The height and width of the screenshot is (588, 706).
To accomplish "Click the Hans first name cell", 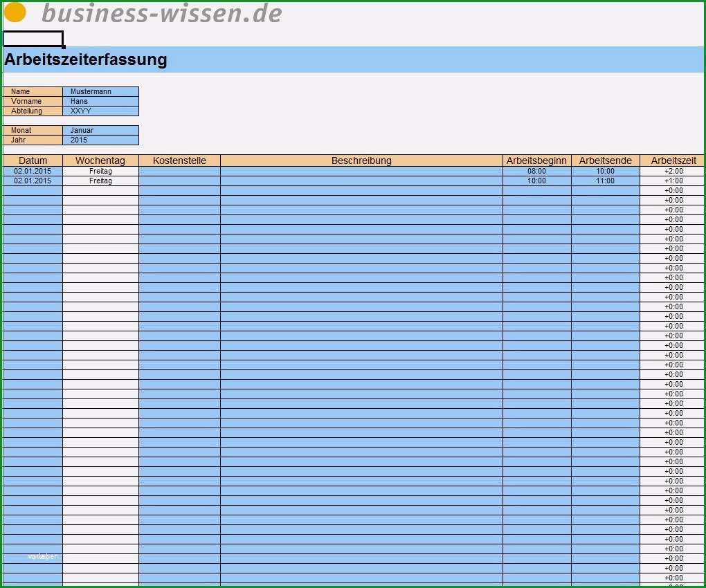I will (100, 101).
